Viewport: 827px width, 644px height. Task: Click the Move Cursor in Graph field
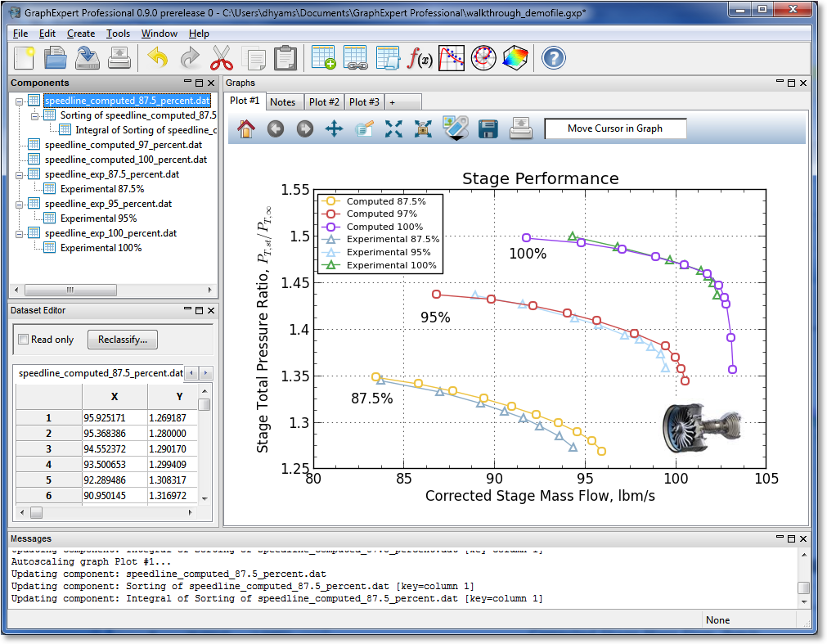coord(615,128)
